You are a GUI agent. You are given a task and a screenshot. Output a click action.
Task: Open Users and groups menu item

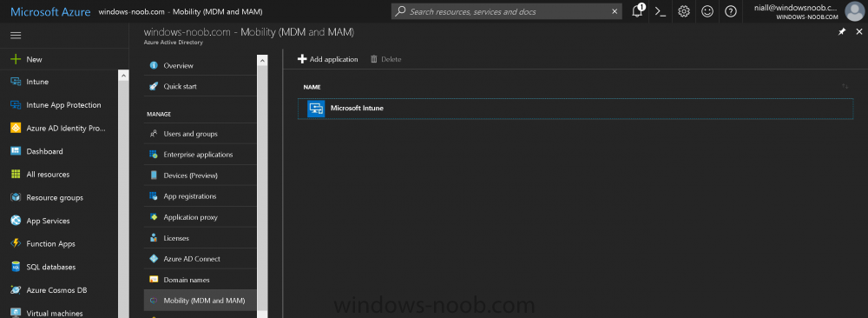click(x=201, y=134)
